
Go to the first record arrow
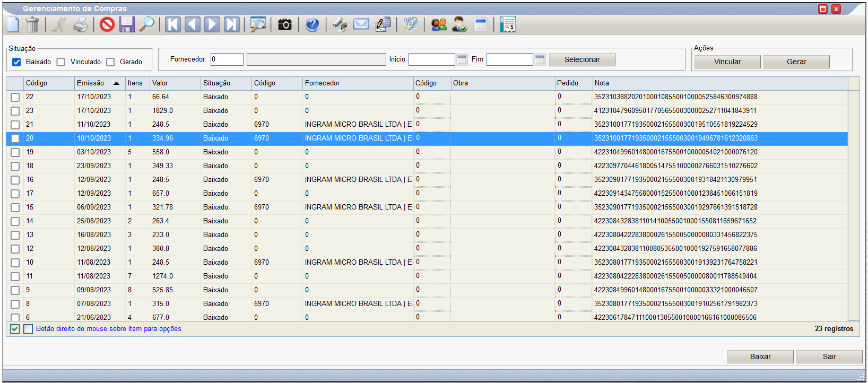pos(173,24)
